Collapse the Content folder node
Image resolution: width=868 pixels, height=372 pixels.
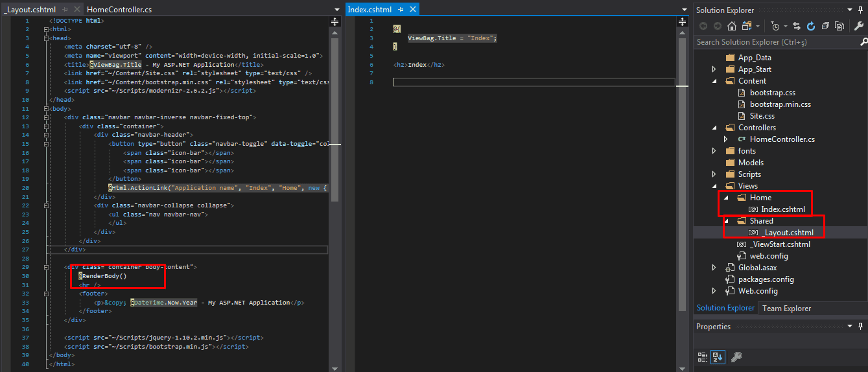coord(714,81)
